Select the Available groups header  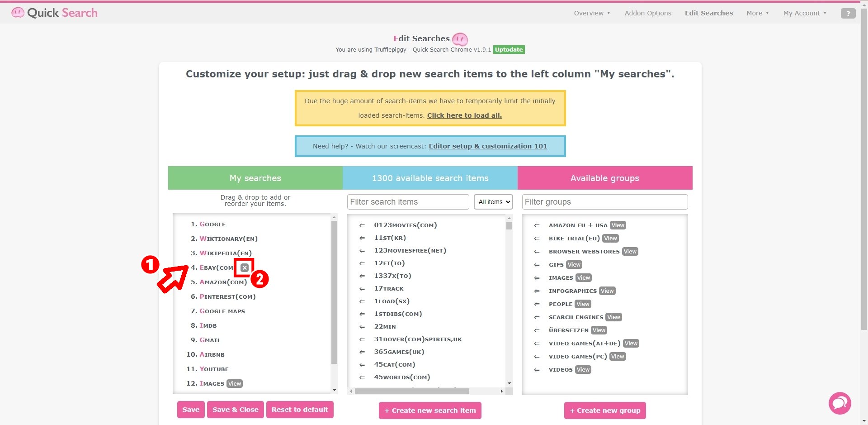click(605, 178)
